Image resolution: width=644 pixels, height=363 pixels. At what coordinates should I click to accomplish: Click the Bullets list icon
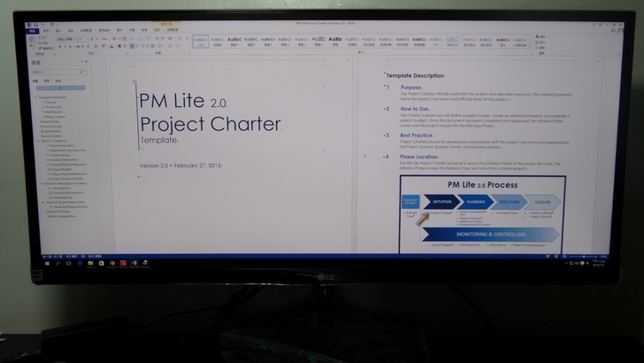(x=132, y=39)
